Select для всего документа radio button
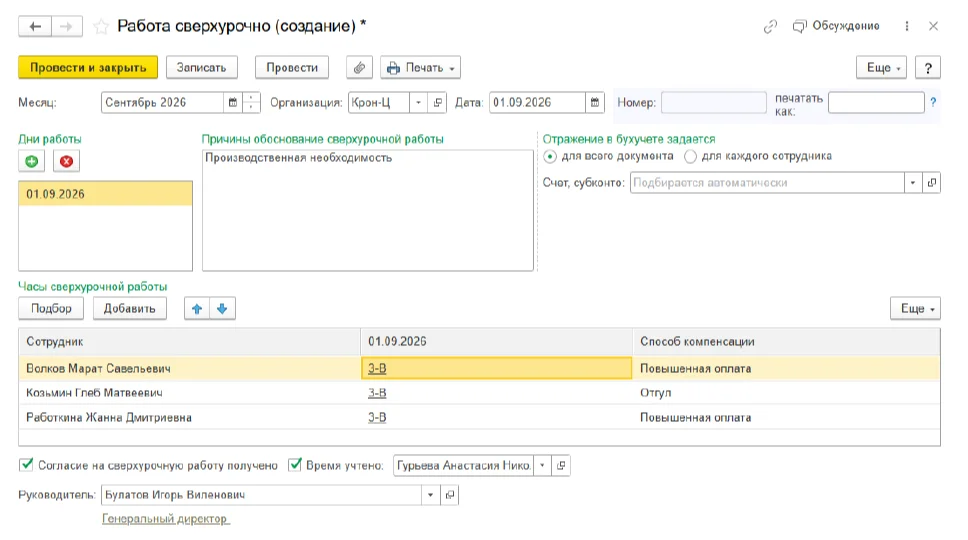The width and height of the screenshot is (968, 540). (x=549, y=157)
